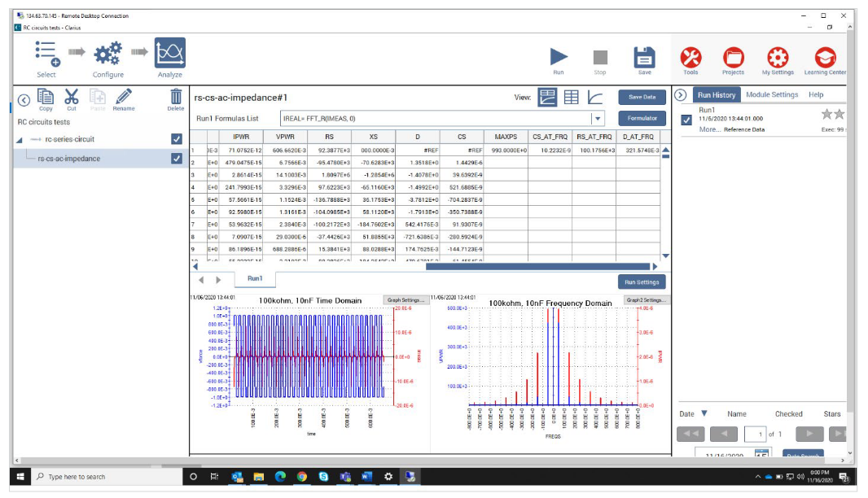Open the Formulator dialog
868x498 pixels.
pos(642,117)
